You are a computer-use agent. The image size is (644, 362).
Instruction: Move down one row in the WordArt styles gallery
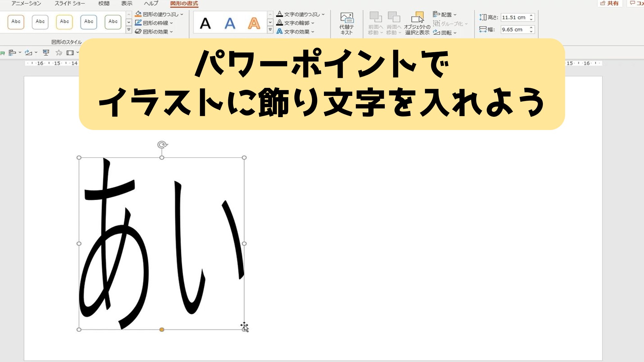(x=270, y=22)
